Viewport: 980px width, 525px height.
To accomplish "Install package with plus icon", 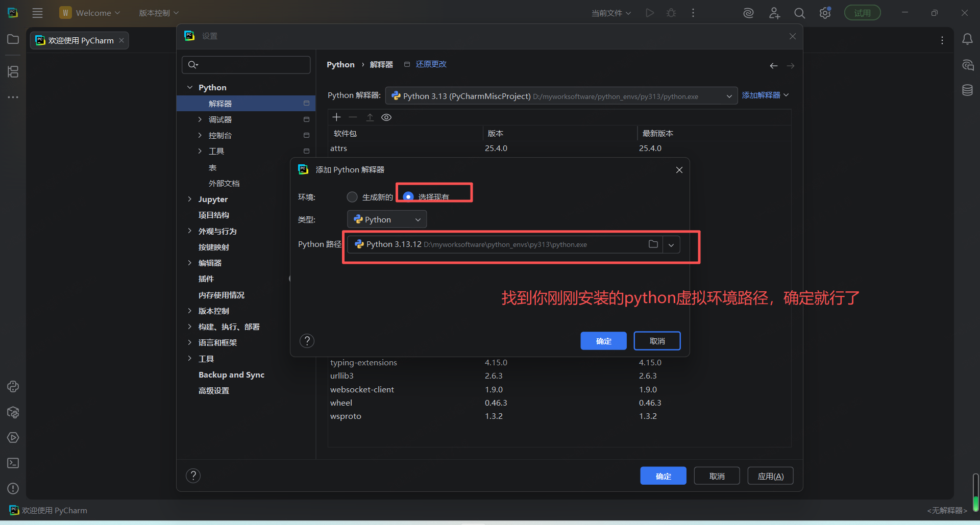I will point(336,117).
